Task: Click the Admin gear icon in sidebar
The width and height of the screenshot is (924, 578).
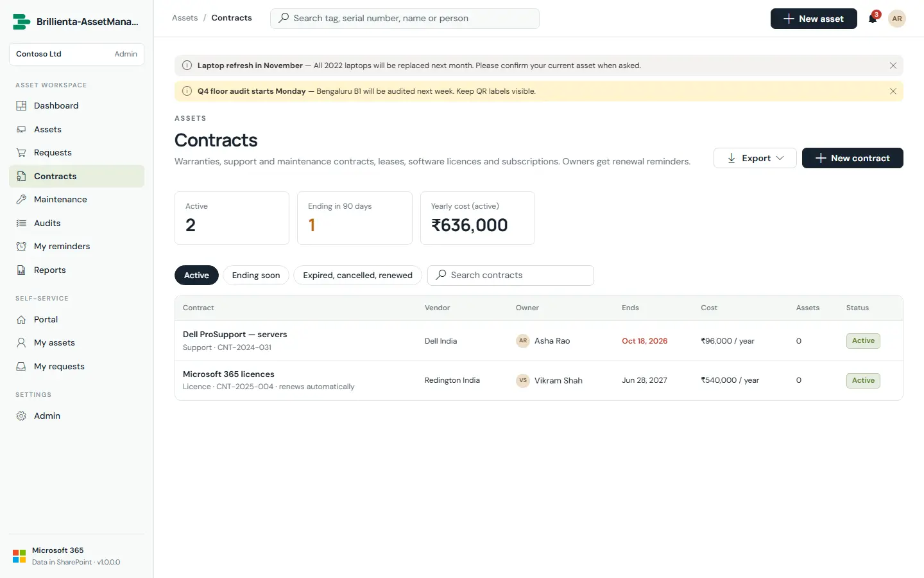Action: click(21, 416)
